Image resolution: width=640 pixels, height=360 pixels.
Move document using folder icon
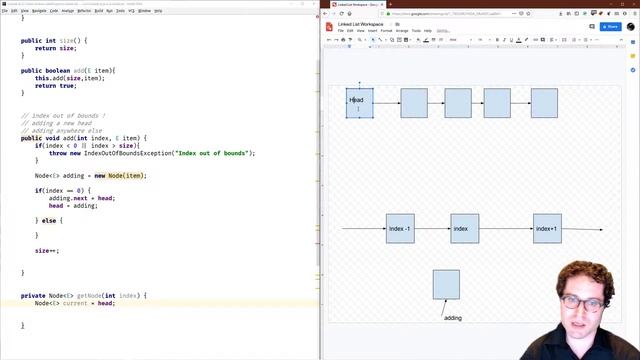(x=397, y=24)
